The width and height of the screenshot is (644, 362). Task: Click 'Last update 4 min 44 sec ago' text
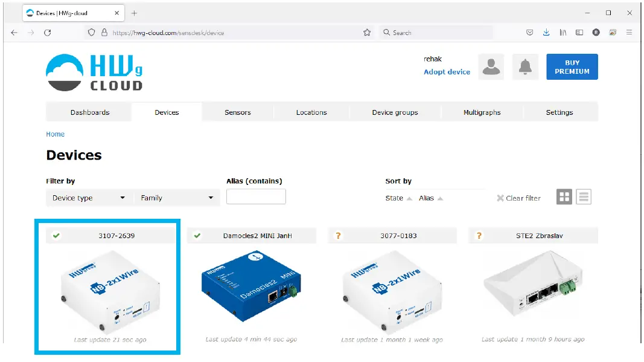point(251,340)
